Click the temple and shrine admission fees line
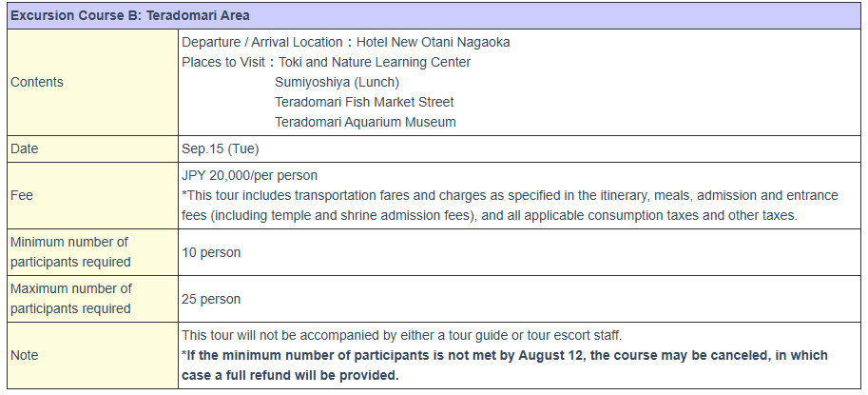Image resolution: width=868 pixels, height=395 pixels. 490,215
